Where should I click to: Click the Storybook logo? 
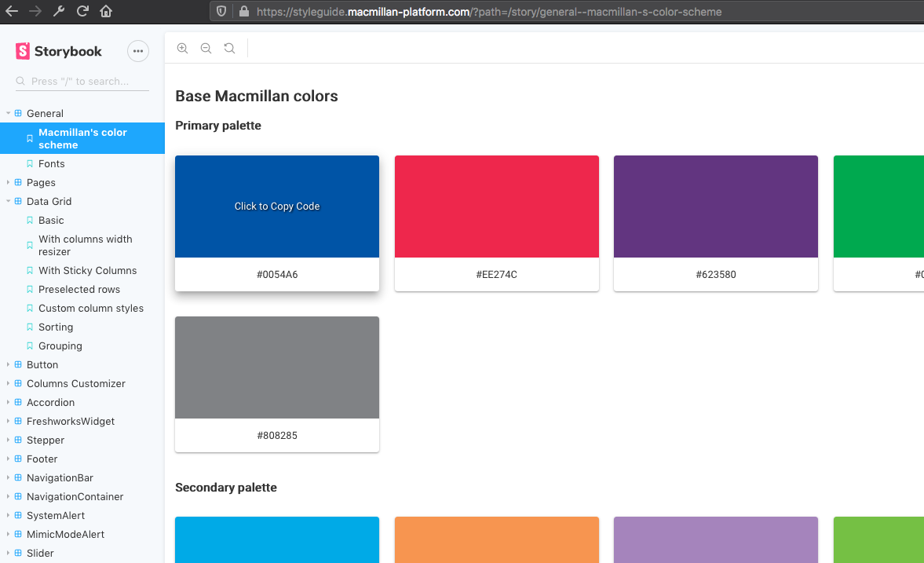click(58, 51)
